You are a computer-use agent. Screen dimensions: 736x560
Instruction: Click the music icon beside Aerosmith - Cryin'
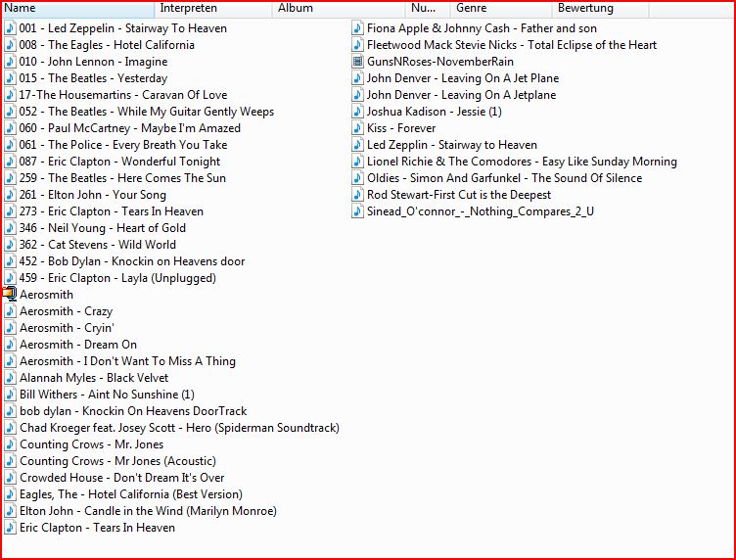(10, 328)
